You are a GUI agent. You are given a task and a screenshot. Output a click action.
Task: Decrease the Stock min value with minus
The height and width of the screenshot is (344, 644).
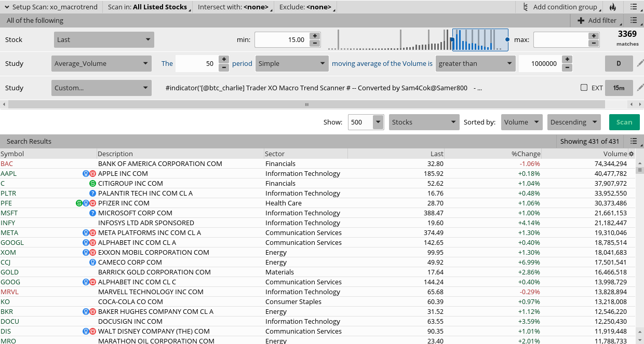point(315,43)
